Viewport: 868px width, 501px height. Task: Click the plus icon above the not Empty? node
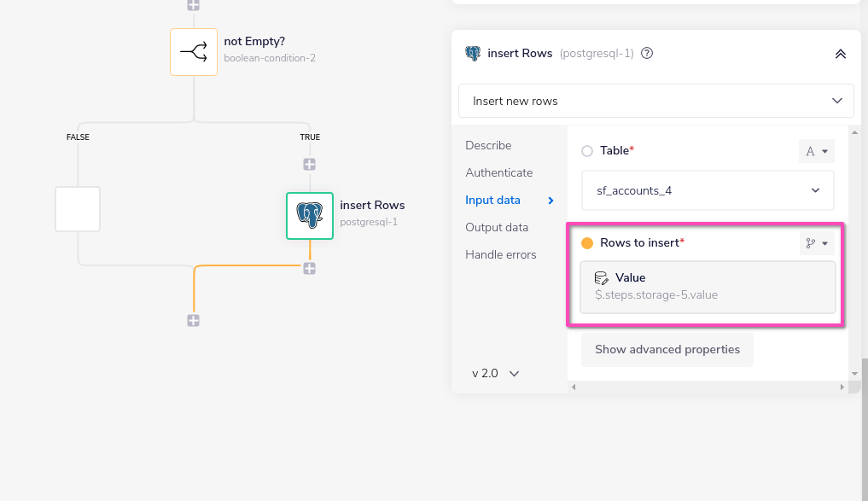193,5
